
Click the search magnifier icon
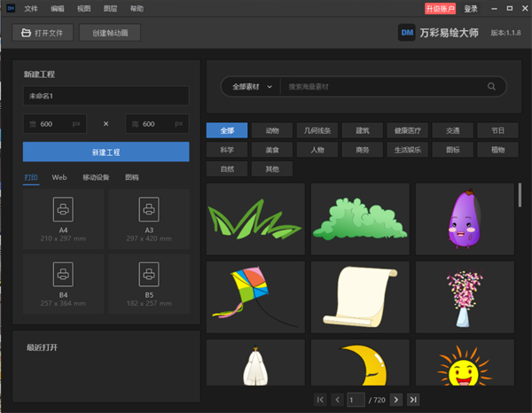click(491, 87)
